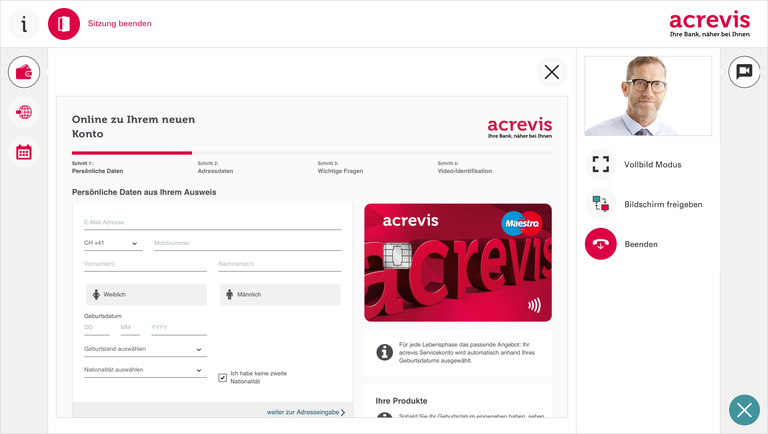The width and height of the screenshot is (768, 434).
Task: Select the Beenden label
Action: pos(641,244)
